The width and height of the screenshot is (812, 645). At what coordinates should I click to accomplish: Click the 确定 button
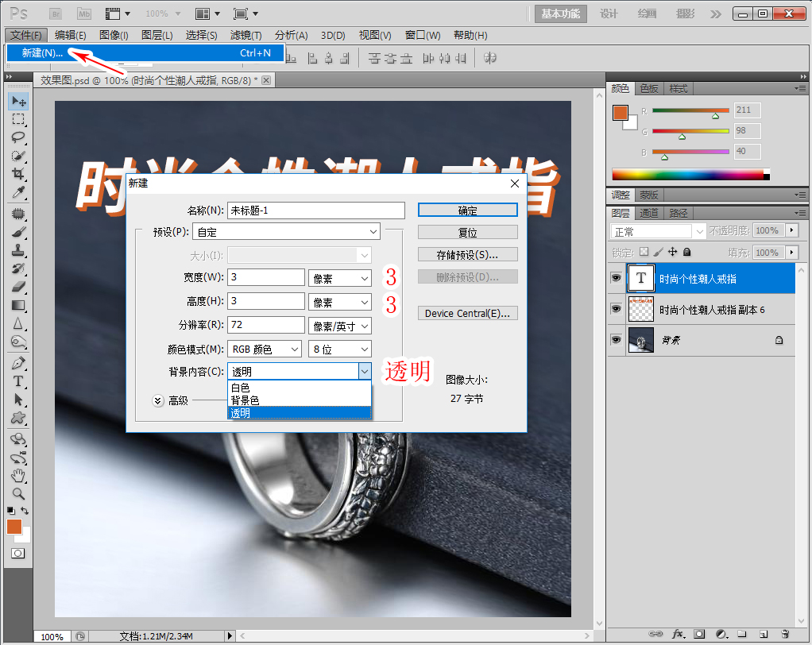(467, 210)
